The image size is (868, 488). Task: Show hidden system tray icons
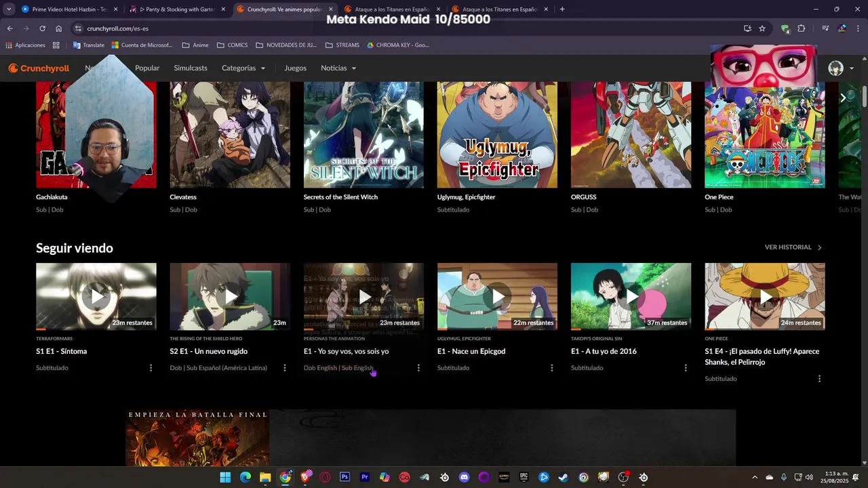(755, 477)
